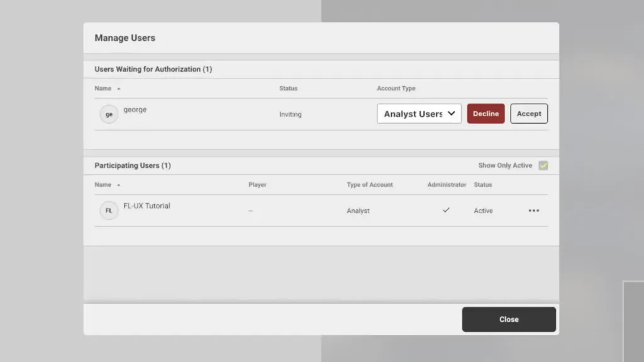Screen dimensions: 644x362
Task: Sort participating users by Name arrow
Action: point(119,185)
